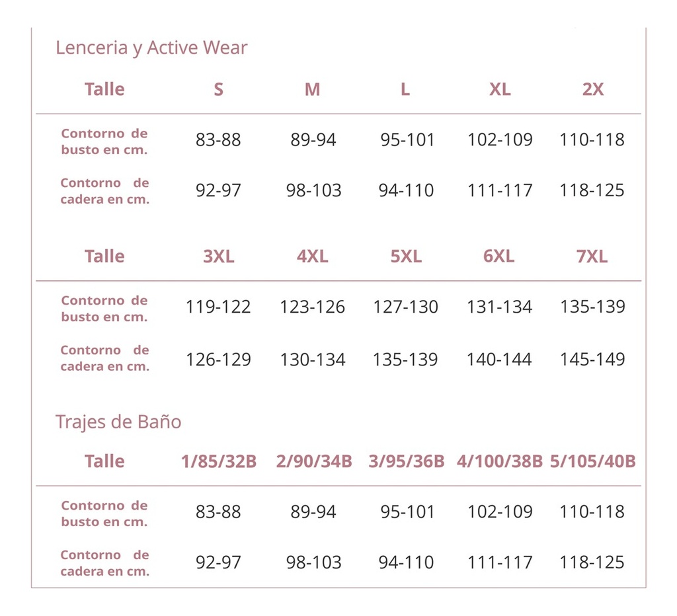Click the 1/85/32B swimsuit size header
This screenshot has width=677, height=616.
(x=218, y=461)
